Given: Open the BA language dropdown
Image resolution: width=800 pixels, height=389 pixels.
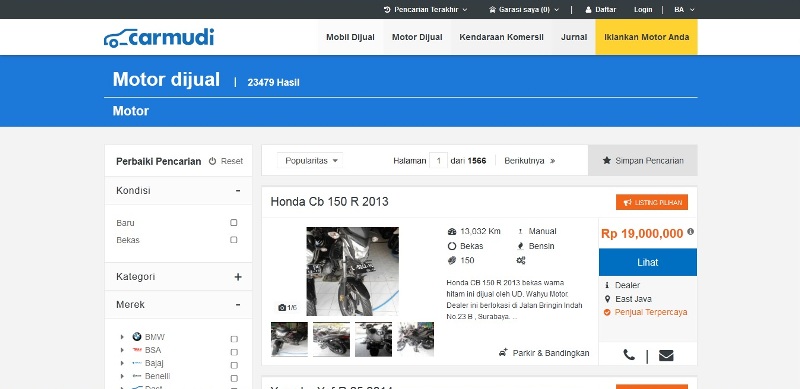Looking at the screenshot, I should pyautogui.click(x=684, y=10).
